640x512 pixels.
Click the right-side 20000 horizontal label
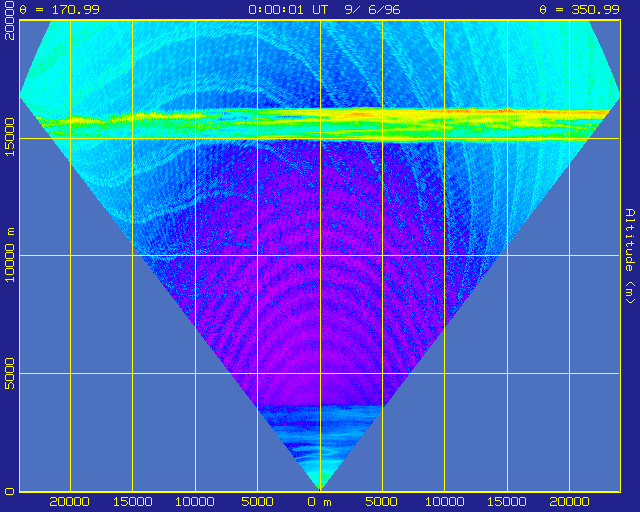click(569, 502)
